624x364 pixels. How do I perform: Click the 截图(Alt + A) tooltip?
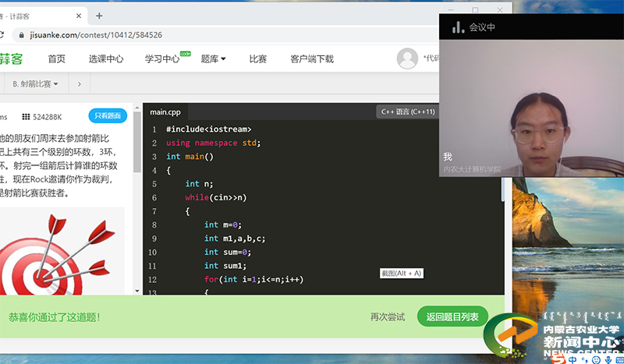coord(402,274)
